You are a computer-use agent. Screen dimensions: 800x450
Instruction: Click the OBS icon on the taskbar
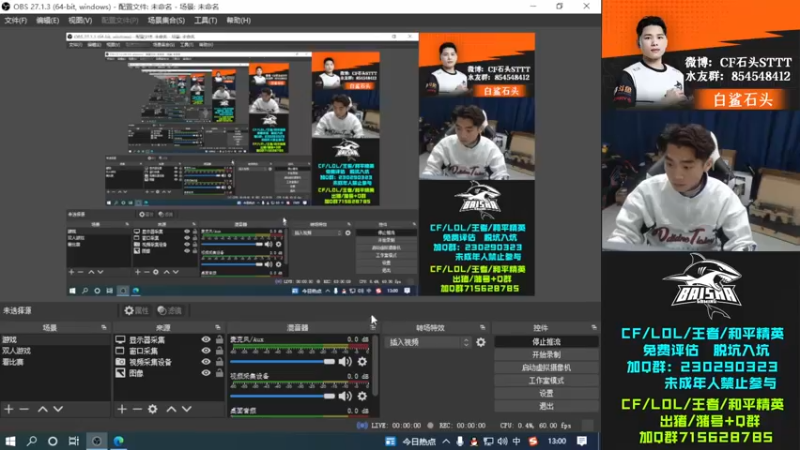click(96, 441)
